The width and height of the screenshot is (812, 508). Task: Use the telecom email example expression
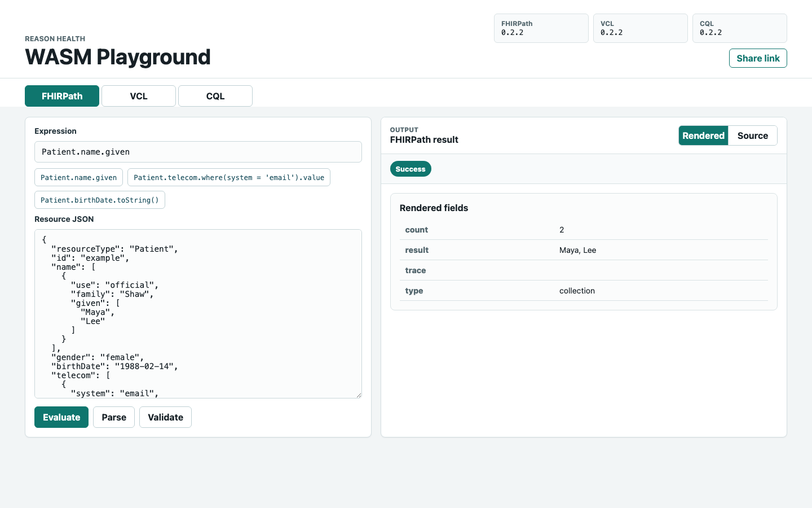[x=229, y=177]
